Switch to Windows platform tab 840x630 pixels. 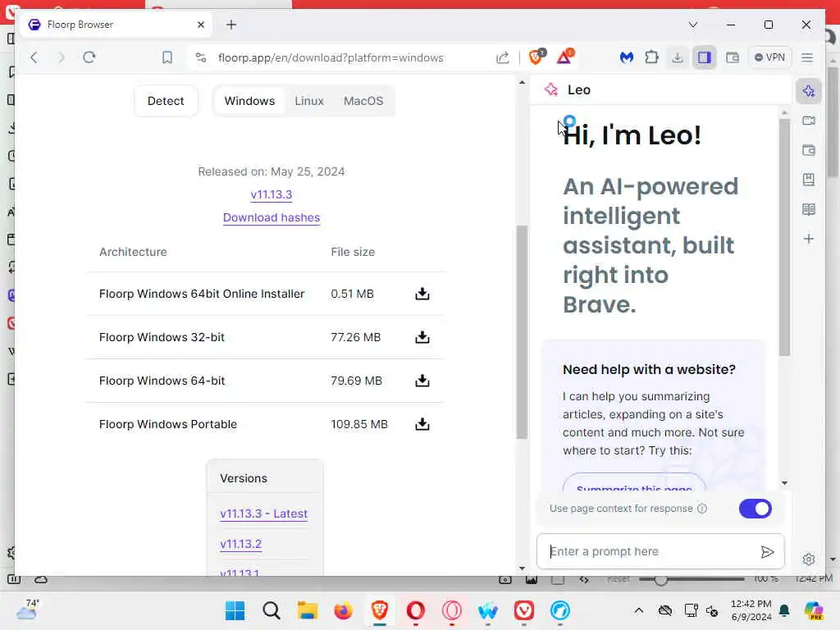(x=249, y=101)
